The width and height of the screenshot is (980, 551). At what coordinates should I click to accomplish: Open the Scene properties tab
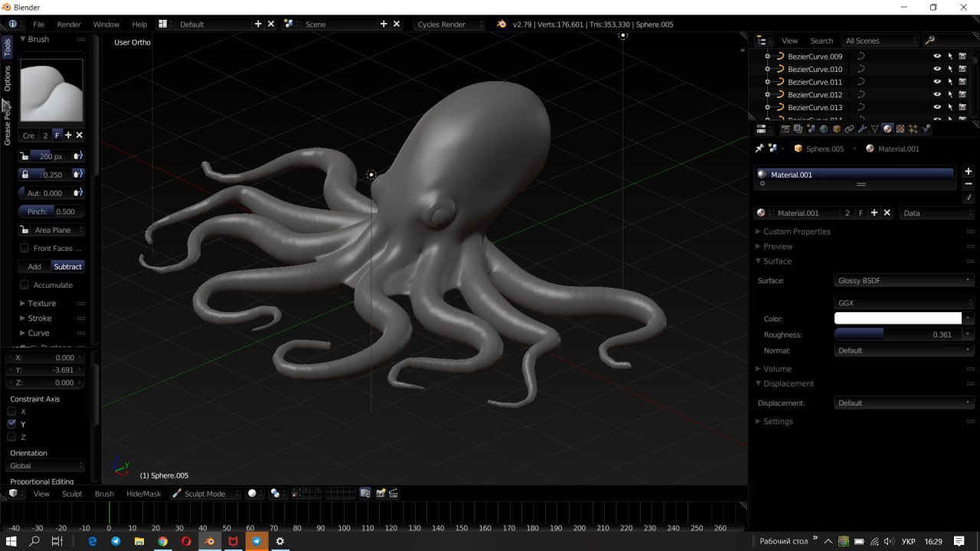811,129
